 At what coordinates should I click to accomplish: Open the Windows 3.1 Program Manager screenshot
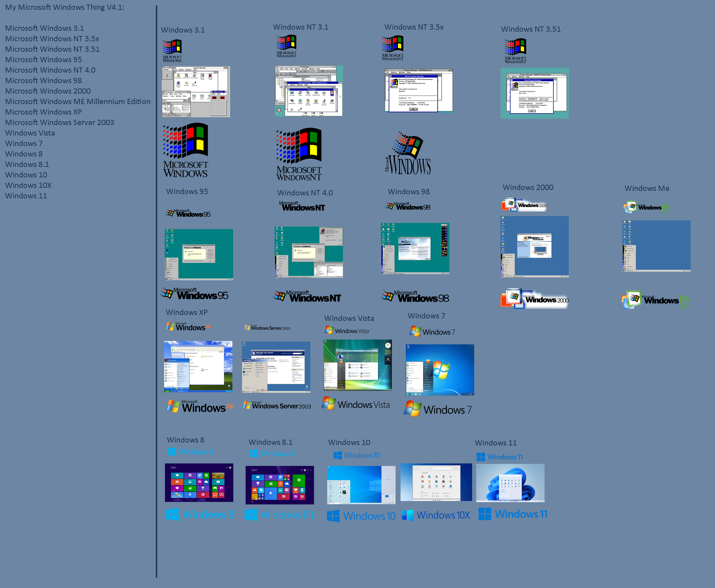coord(196,92)
